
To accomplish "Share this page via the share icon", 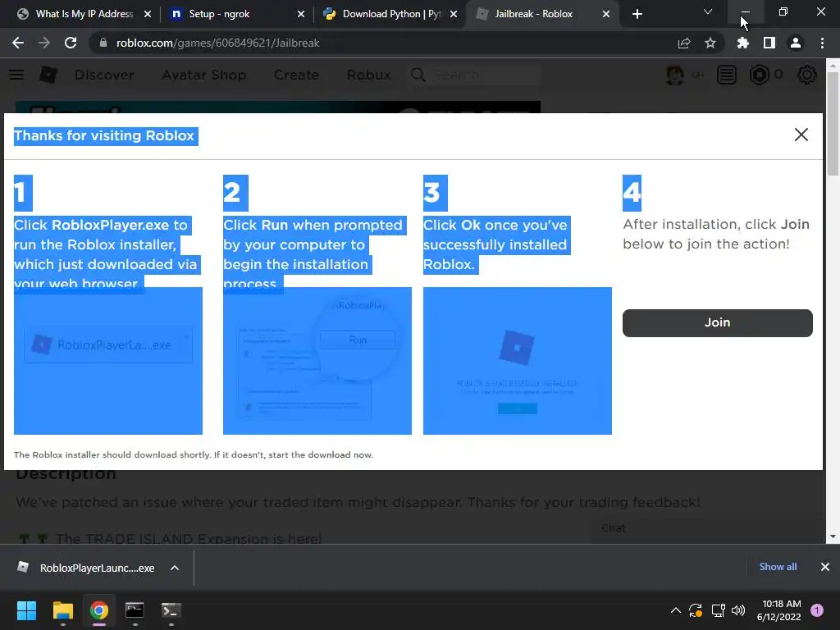I will 684,43.
